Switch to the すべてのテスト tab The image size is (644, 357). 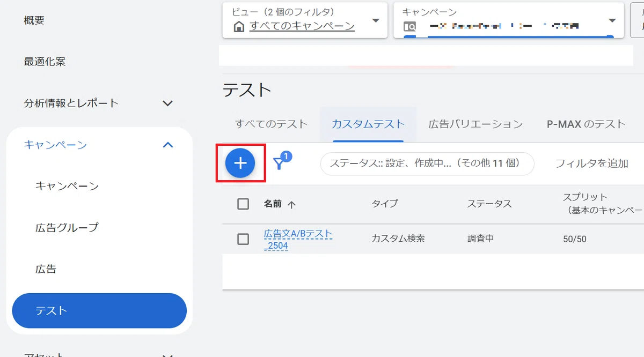272,124
